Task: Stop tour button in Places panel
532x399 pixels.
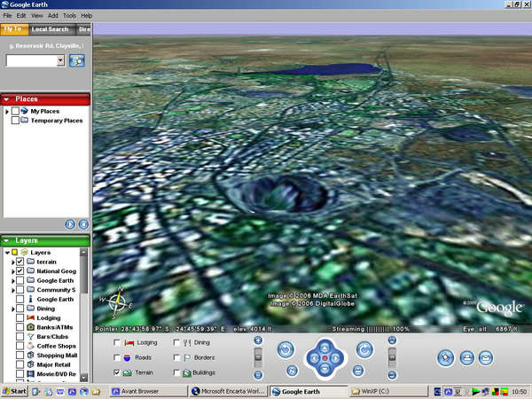Action: click(x=83, y=224)
